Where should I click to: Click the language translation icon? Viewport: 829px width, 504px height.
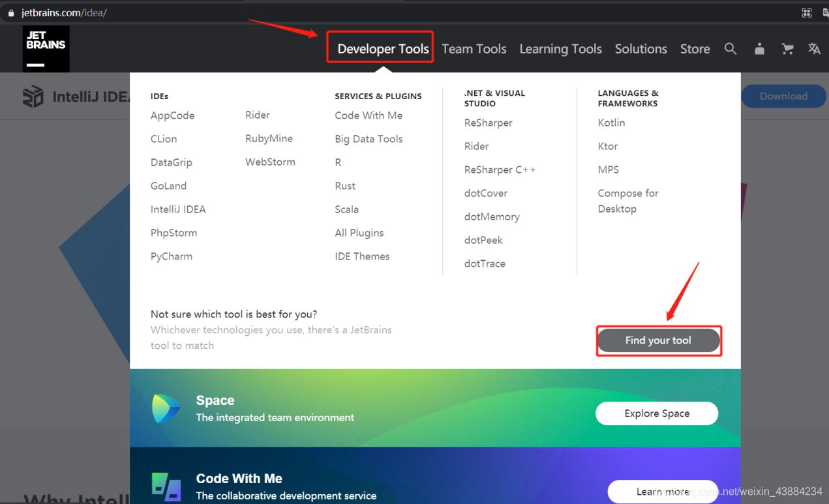coord(814,49)
